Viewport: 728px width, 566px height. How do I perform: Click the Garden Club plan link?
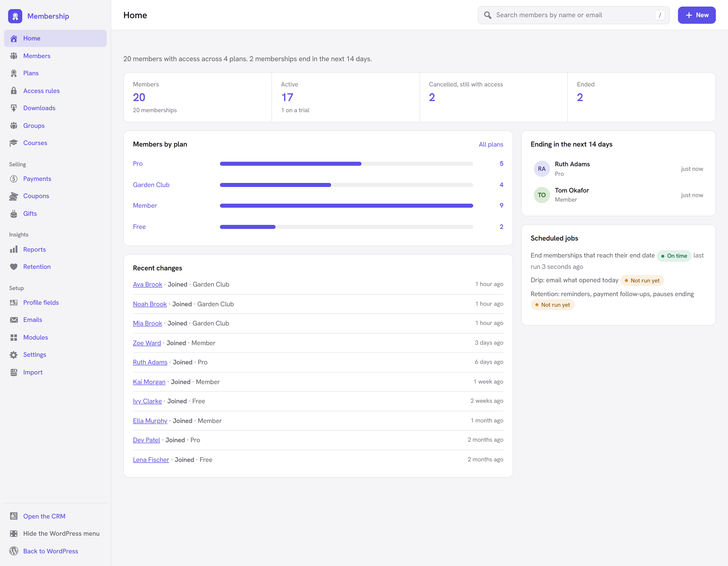tap(151, 185)
